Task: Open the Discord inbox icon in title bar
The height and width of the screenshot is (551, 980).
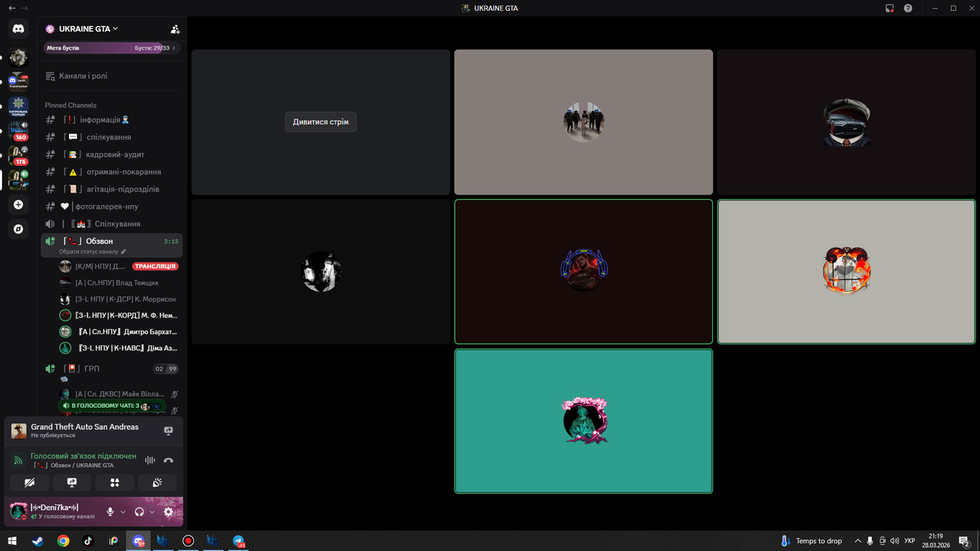Action: click(x=890, y=8)
